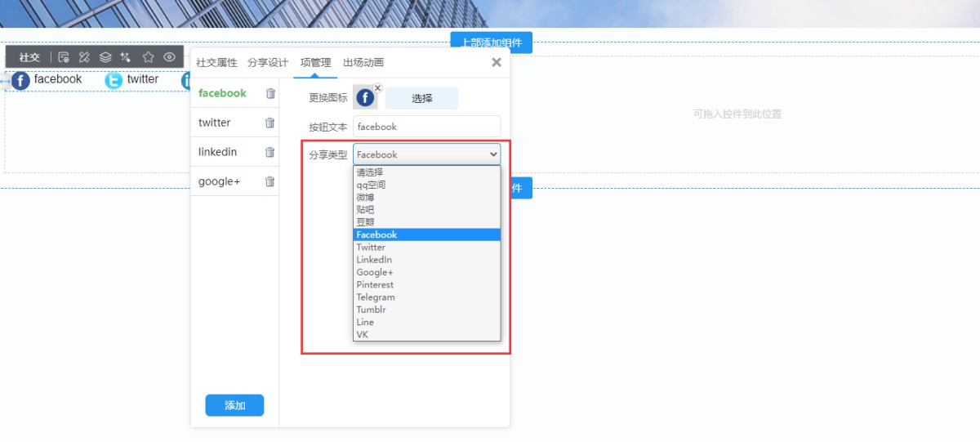Switch to the 项管理 tab
Viewport: 980px width, 442px height.
click(315, 63)
